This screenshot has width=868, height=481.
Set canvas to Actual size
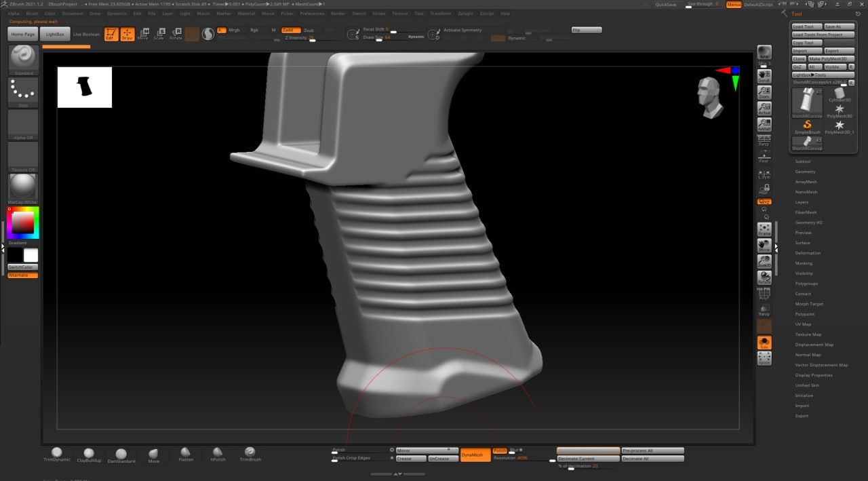pyautogui.click(x=764, y=108)
